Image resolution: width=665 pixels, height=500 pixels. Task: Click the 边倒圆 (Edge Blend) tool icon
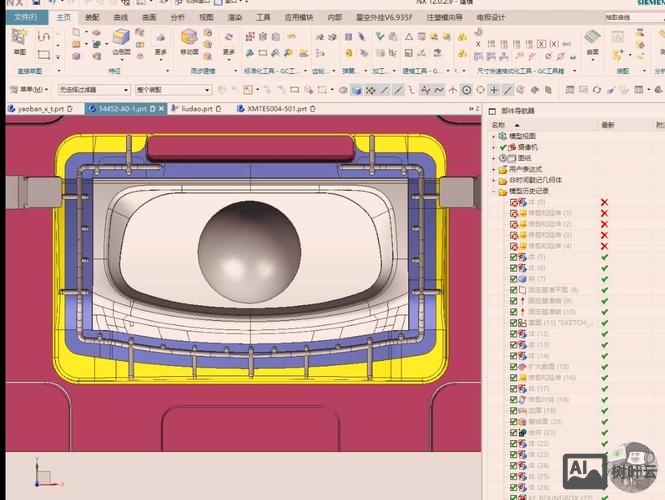click(x=121, y=39)
